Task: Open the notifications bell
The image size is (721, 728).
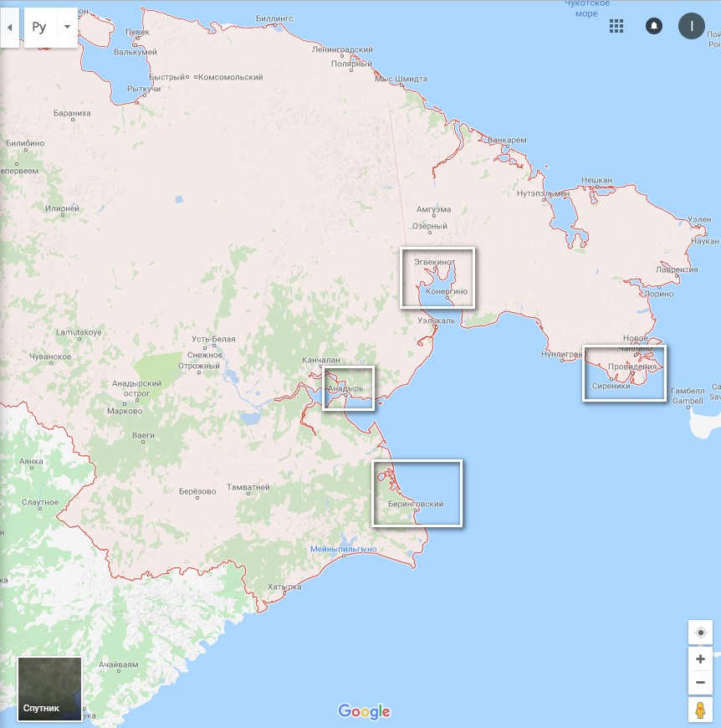Action: coord(654,26)
